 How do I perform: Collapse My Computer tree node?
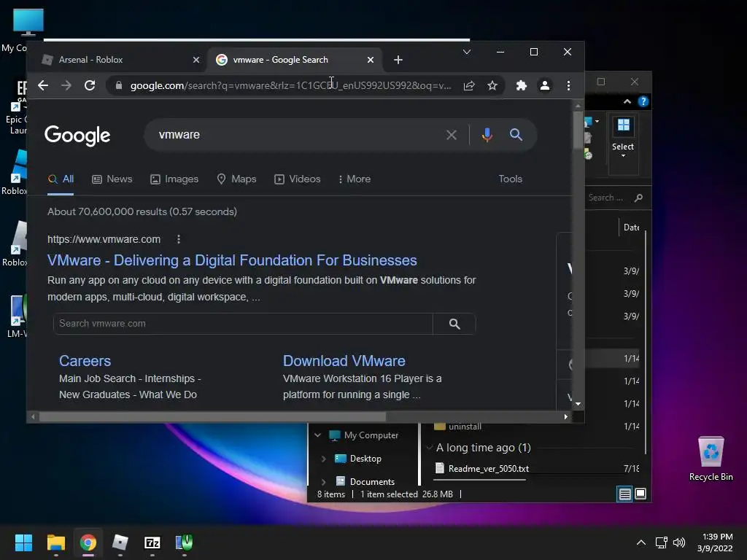(318, 435)
